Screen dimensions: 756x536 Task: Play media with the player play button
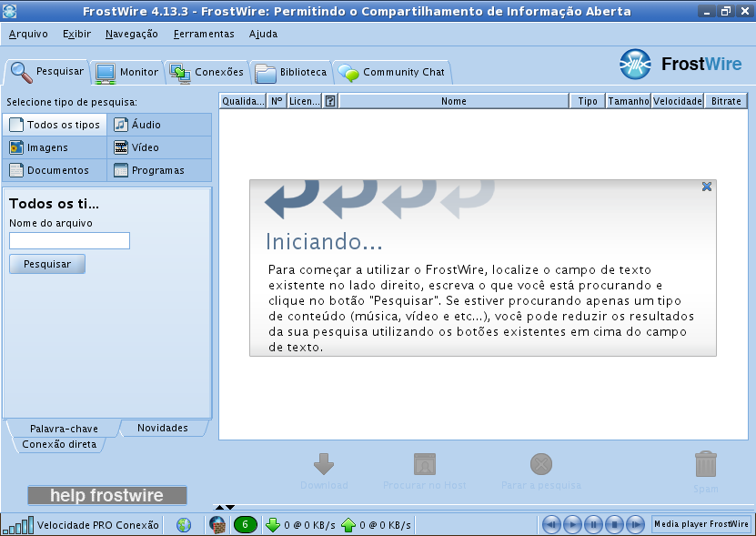pyautogui.click(x=572, y=524)
